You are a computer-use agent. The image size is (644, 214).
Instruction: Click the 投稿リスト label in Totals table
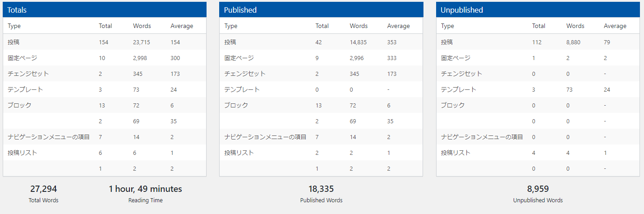(x=23, y=153)
